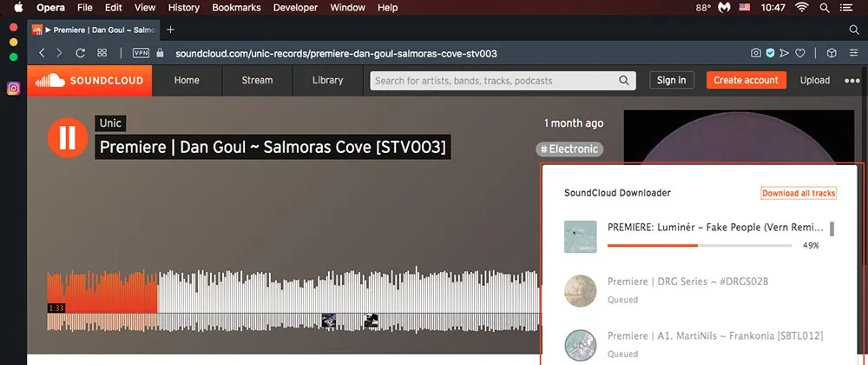Click MartiNils Frankonia track thumbnail
Image resolution: width=868 pixels, height=365 pixels.
pos(580,345)
